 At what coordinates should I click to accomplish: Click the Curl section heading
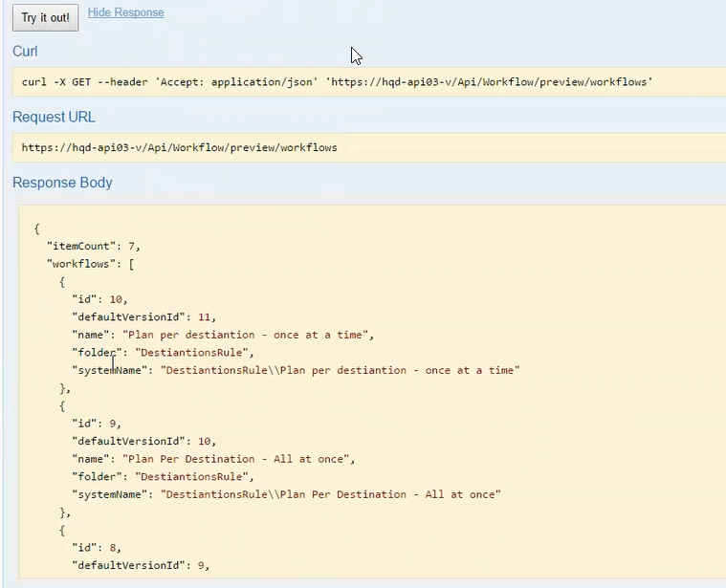[25, 52]
